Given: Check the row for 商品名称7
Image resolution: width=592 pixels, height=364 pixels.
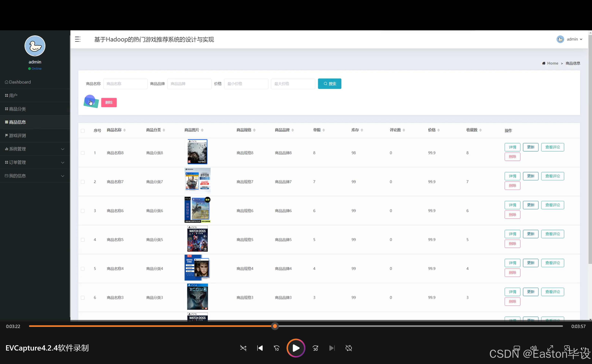Looking at the screenshot, I should click(83, 182).
